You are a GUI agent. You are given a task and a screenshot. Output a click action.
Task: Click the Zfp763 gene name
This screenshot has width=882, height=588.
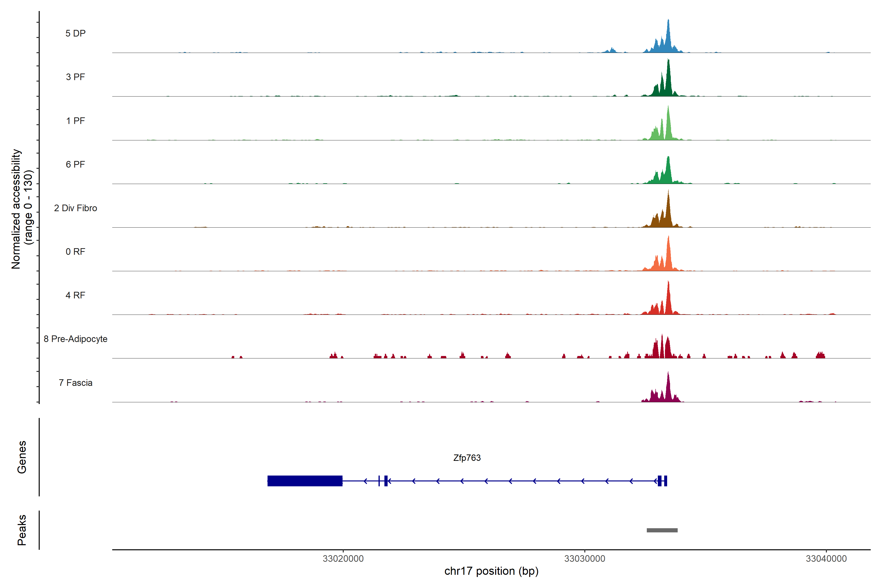467,458
